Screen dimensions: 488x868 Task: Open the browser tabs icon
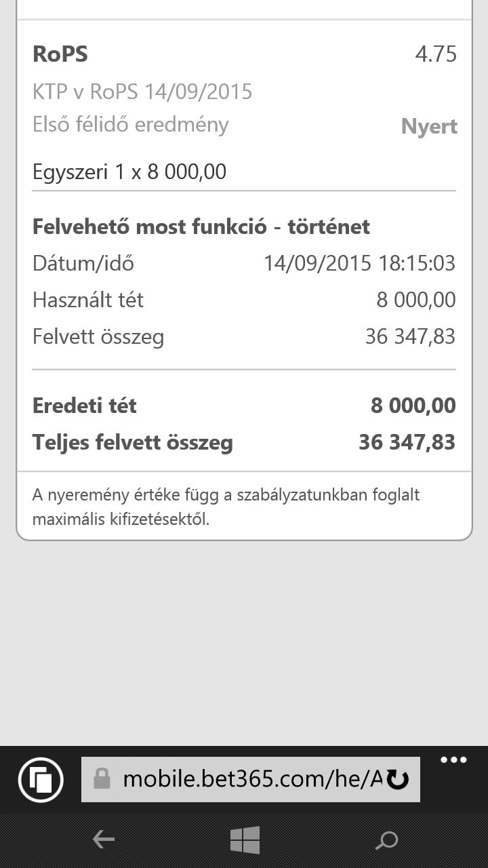41,780
